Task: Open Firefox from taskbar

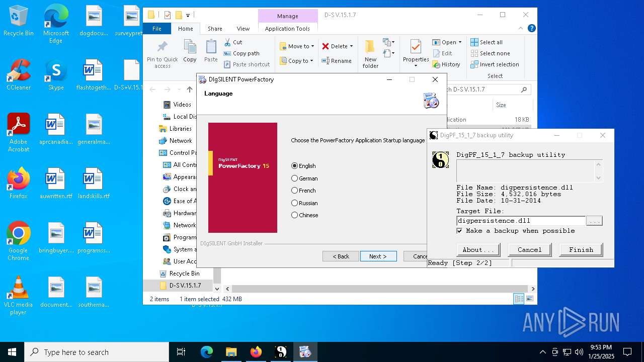Action: pyautogui.click(x=256, y=352)
